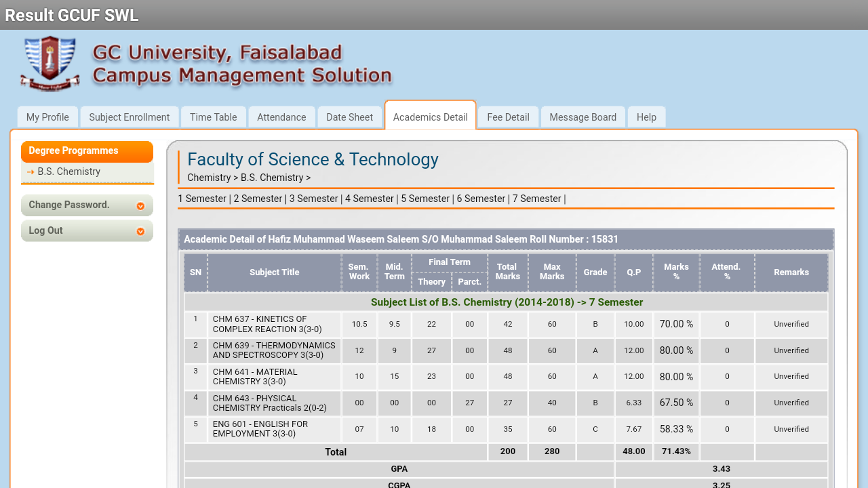Open the Help tab

click(x=646, y=117)
